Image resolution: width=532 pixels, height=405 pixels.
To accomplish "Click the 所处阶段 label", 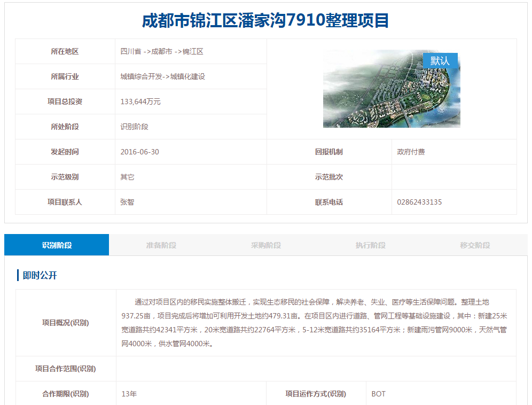I will (x=65, y=127).
